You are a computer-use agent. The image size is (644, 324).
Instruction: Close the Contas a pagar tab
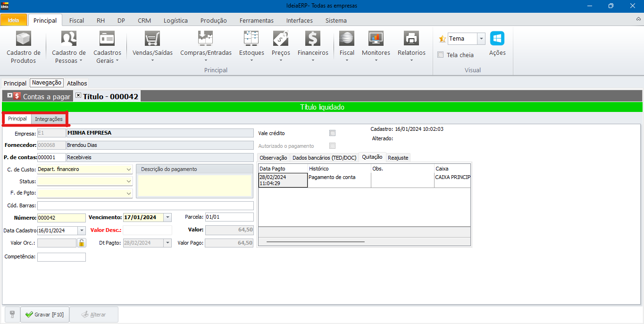pos(10,95)
